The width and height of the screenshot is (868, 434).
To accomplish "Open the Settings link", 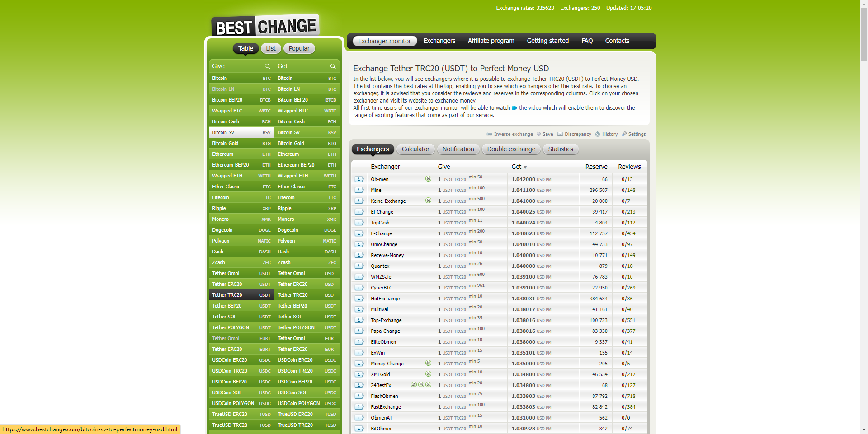I will pyautogui.click(x=637, y=135).
